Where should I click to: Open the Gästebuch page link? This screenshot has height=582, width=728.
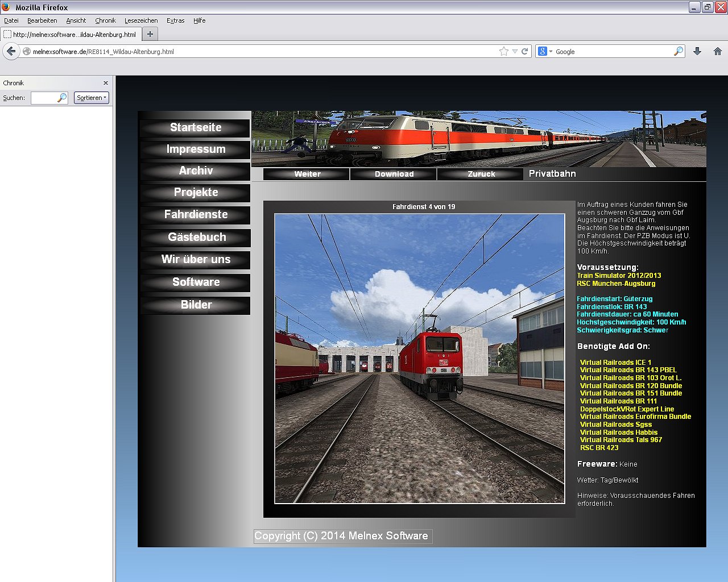click(x=196, y=237)
